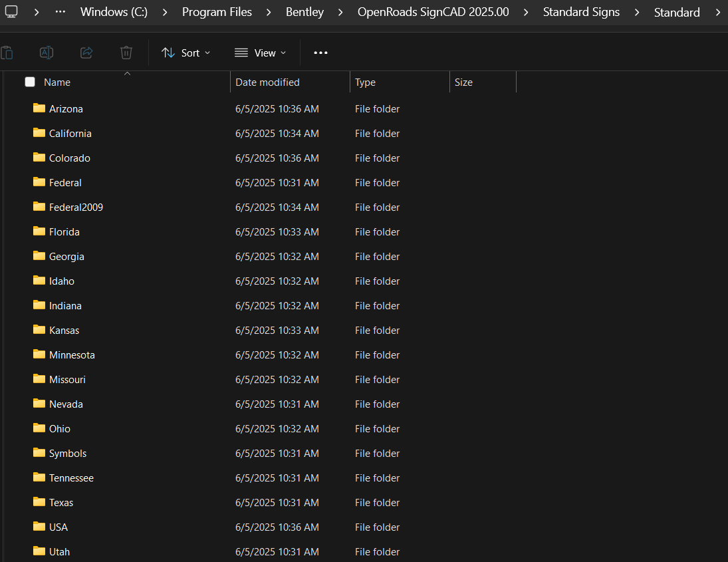
Task: Open the See more ellipsis in toolbar
Action: click(x=320, y=53)
